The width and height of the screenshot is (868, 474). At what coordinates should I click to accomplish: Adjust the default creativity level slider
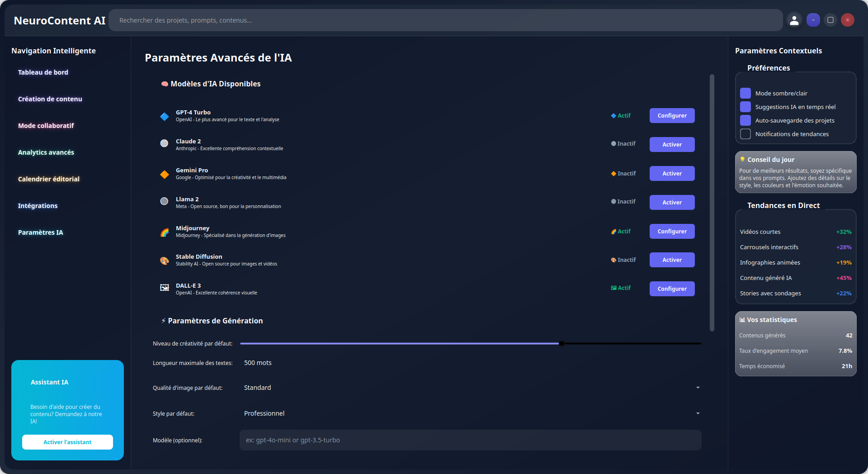pyautogui.click(x=561, y=343)
